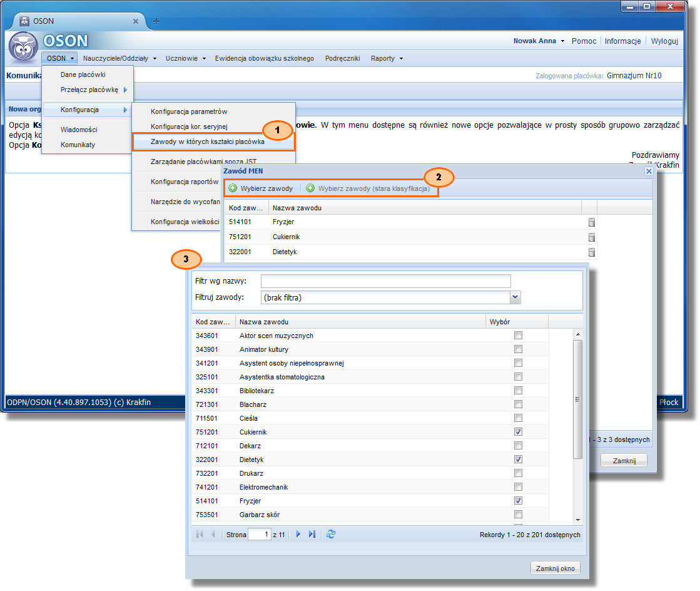Viewport: 700px width, 591px height.
Task: Click the OSON owl logo
Action: [x=23, y=48]
